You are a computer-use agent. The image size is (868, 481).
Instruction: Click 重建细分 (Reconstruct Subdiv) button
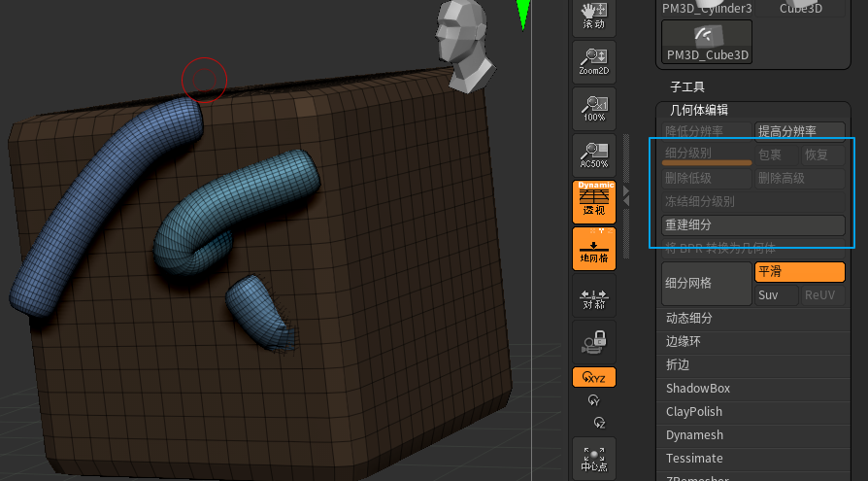point(753,225)
